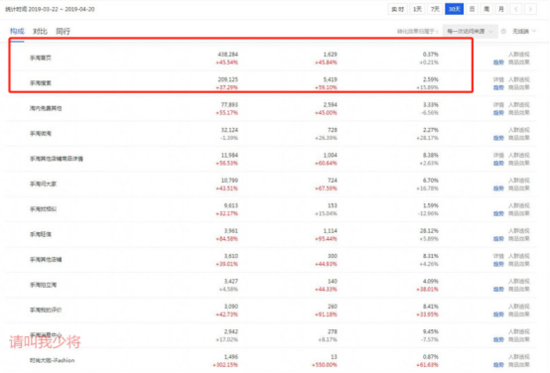The image size is (550, 373).
Task: Select 日 granularity button
Action: coord(472,9)
